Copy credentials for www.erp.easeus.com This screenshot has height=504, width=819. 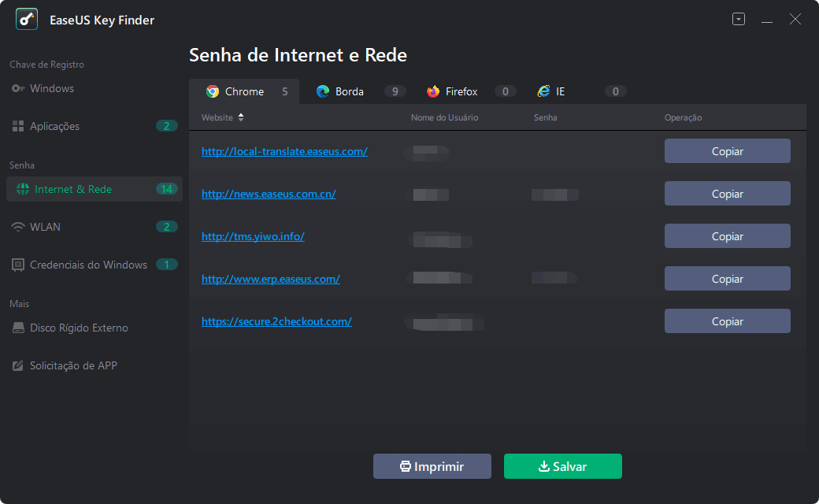[727, 278]
